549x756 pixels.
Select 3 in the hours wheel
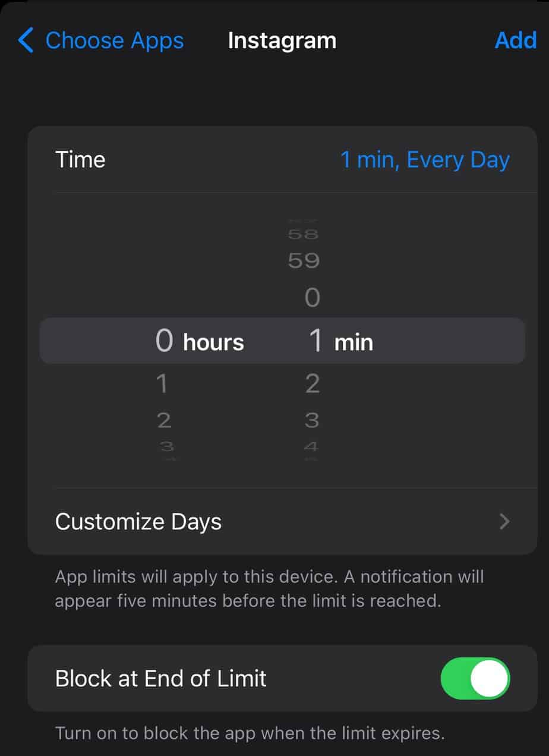(x=166, y=446)
